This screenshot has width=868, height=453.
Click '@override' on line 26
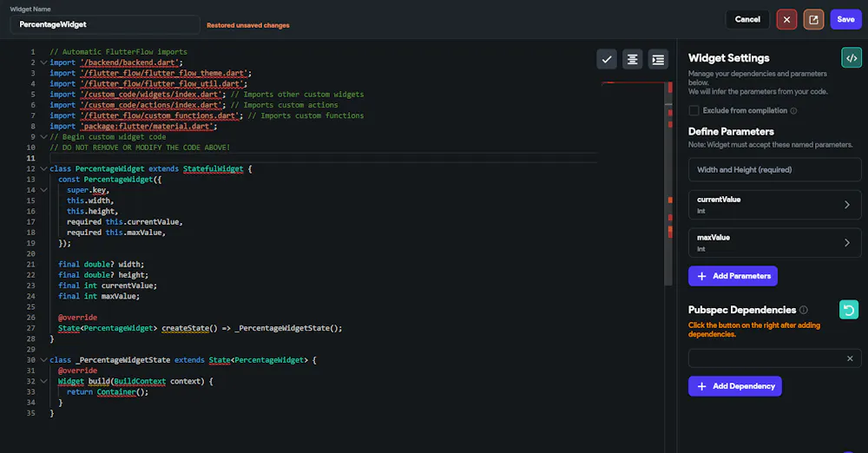[77, 318]
